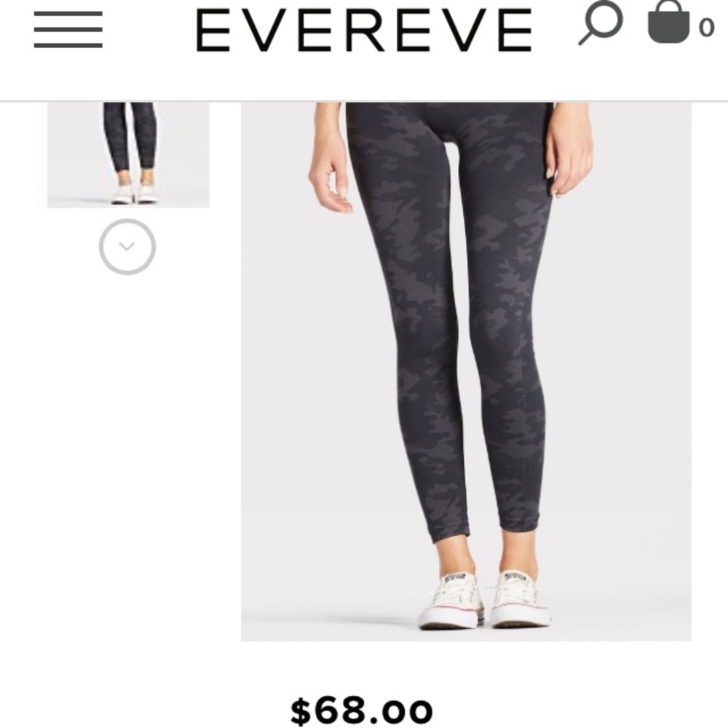Open search with the magnifying glass icon
Screen dimensions: 728x728
pyautogui.click(x=601, y=23)
